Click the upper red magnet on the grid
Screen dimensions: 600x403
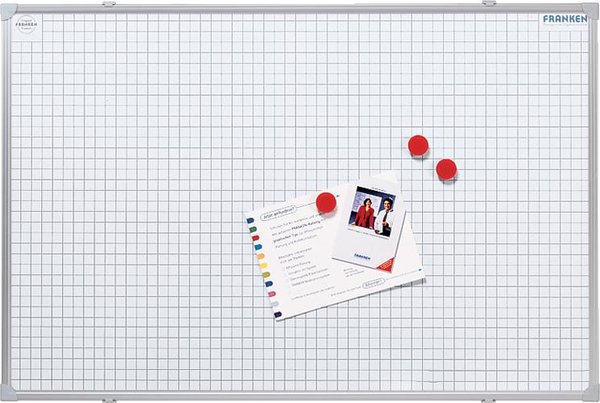(x=418, y=145)
